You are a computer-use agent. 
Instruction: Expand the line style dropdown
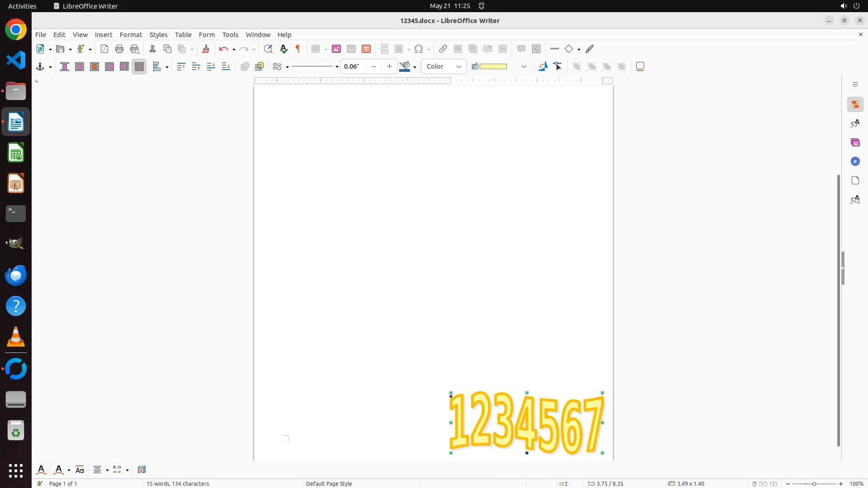pos(337,67)
